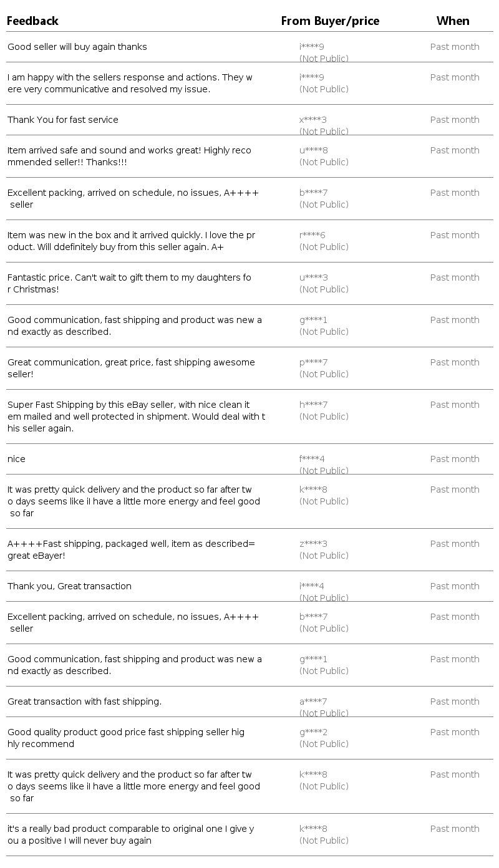Viewport: 499px width, 868px height.
Task: Select buyer r****6 username
Action: pos(312,235)
